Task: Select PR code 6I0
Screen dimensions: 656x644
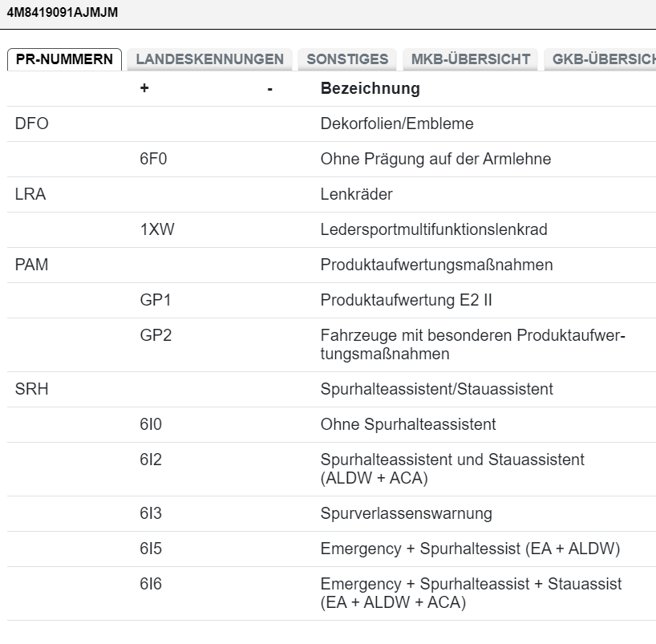Action: [151, 425]
